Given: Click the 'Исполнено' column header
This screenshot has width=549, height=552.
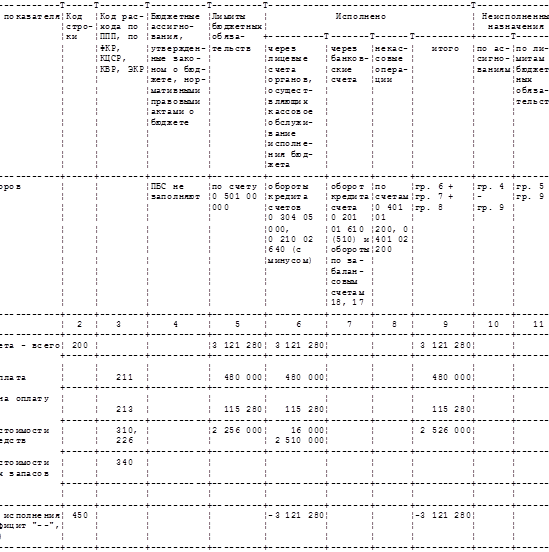Looking at the screenshot, I should [360, 17].
